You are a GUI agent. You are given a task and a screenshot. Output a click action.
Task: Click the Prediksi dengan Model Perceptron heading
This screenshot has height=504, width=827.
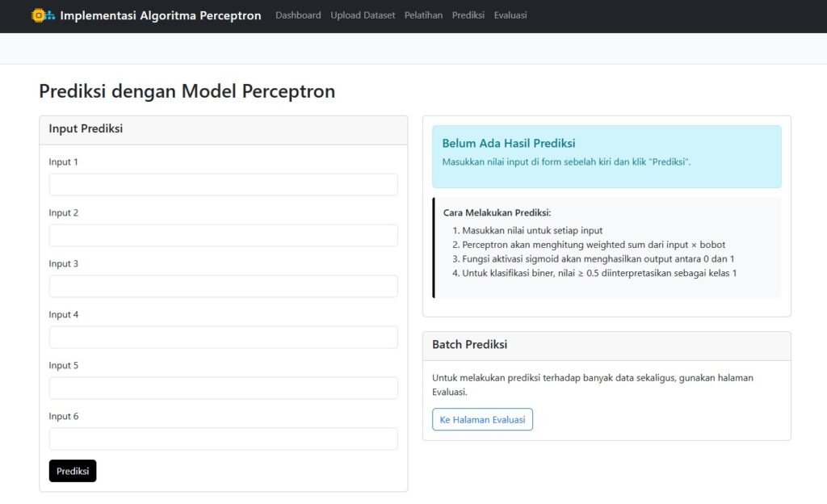coord(187,91)
